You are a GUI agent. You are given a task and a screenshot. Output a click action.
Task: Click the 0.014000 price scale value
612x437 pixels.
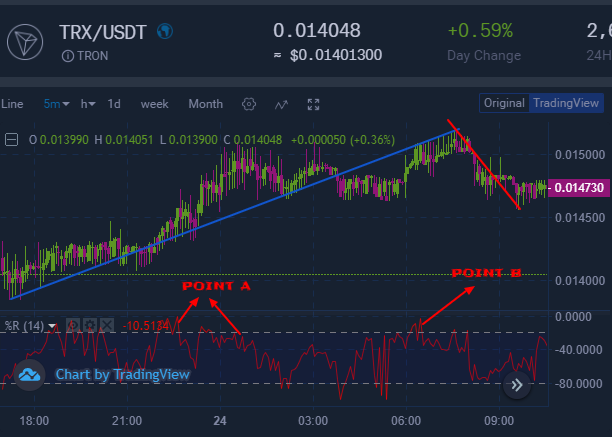pos(580,281)
